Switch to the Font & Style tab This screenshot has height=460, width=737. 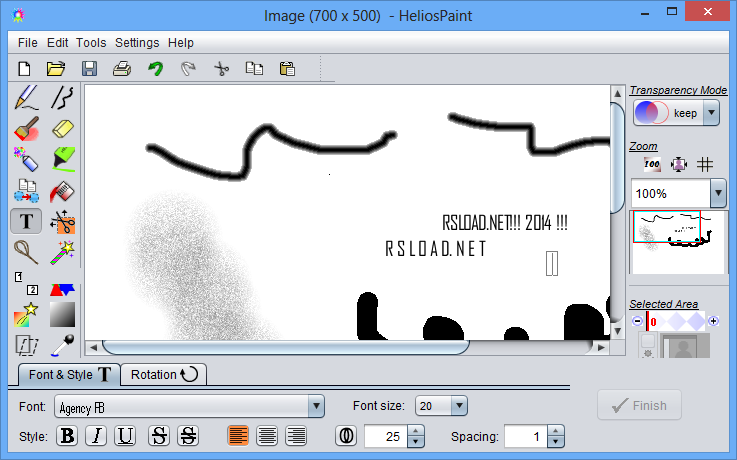[x=70, y=374]
